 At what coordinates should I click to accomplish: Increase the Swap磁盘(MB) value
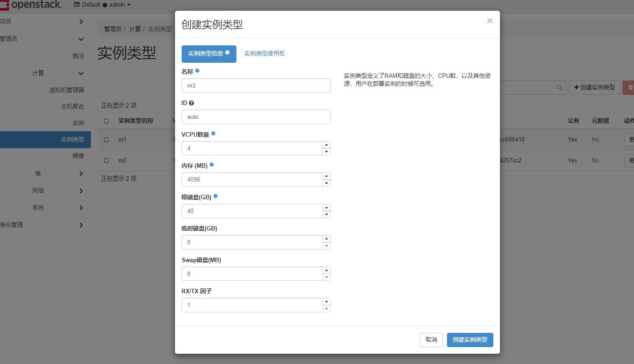tap(327, 270)
